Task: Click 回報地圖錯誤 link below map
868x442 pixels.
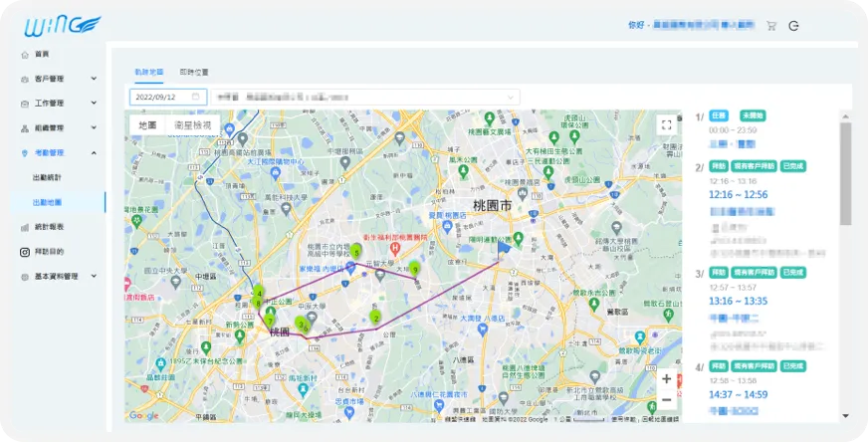Action: 660,419
